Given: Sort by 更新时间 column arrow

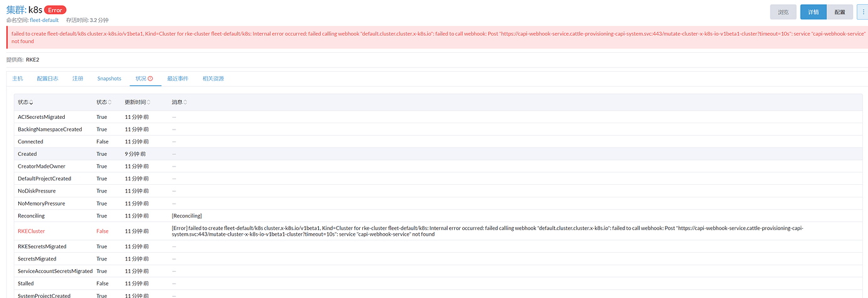Looking at the screenshot, I should [149, 102].
